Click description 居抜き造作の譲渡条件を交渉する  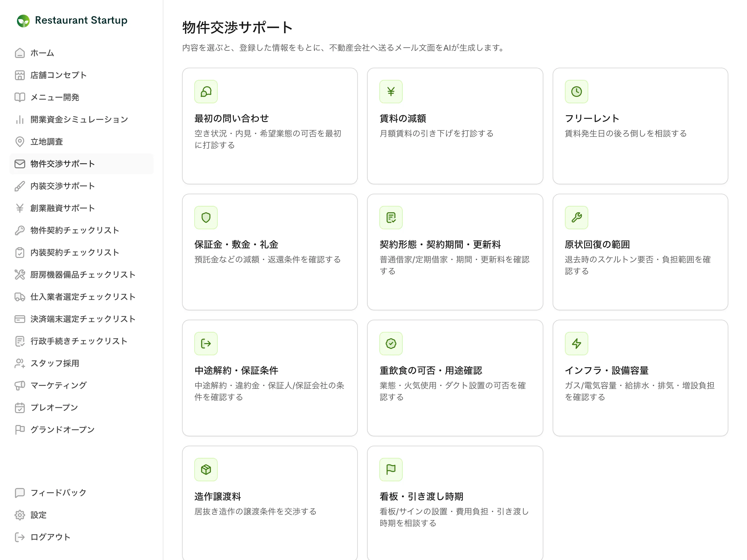tap(255, 512)
